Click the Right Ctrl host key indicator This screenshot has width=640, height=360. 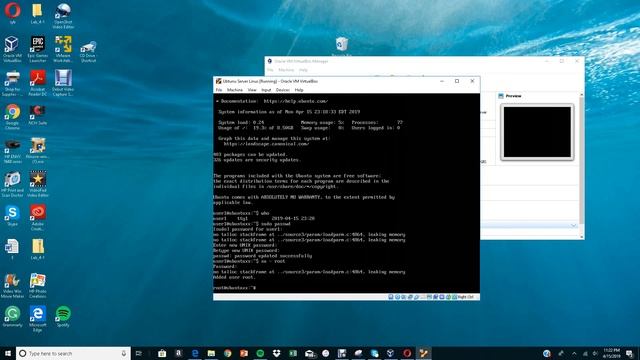coord(466,297)
